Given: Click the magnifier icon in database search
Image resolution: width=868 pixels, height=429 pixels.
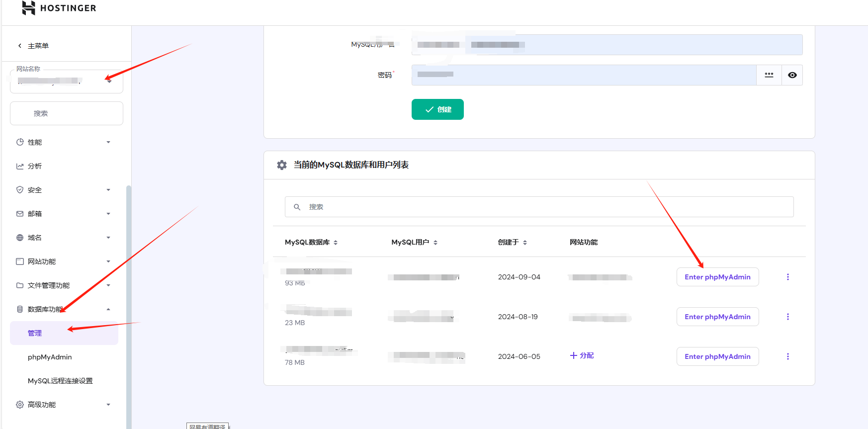Looking at the screenshot, I should [x=297, y=207].
